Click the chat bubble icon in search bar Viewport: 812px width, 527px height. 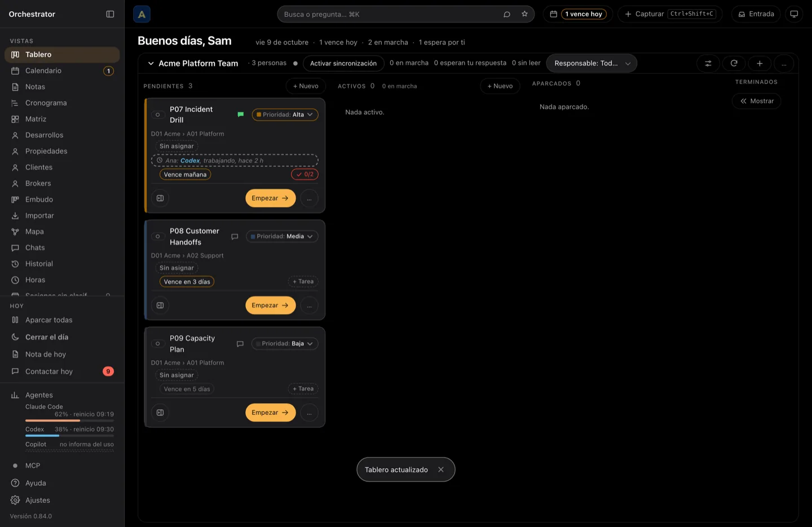tap(507, 14)
